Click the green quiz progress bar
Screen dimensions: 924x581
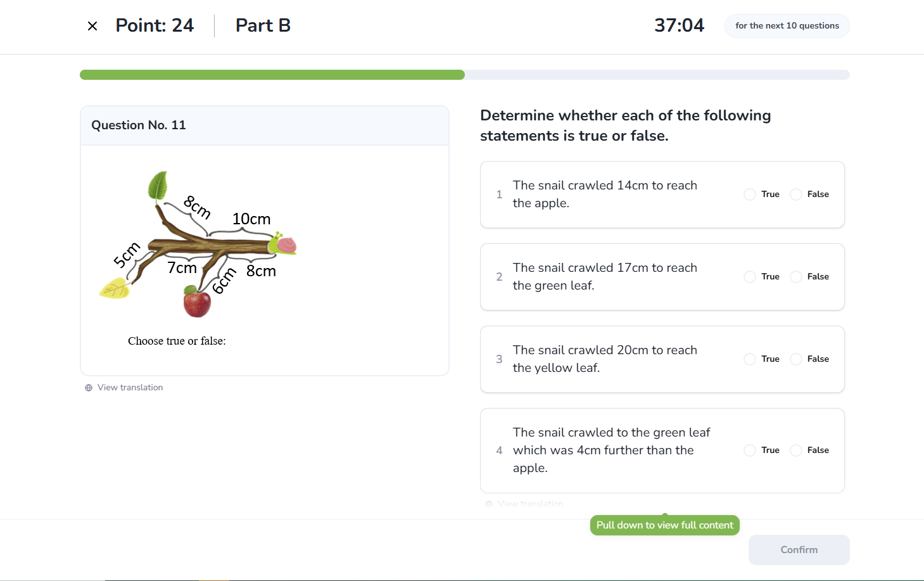tap(272, 75)
